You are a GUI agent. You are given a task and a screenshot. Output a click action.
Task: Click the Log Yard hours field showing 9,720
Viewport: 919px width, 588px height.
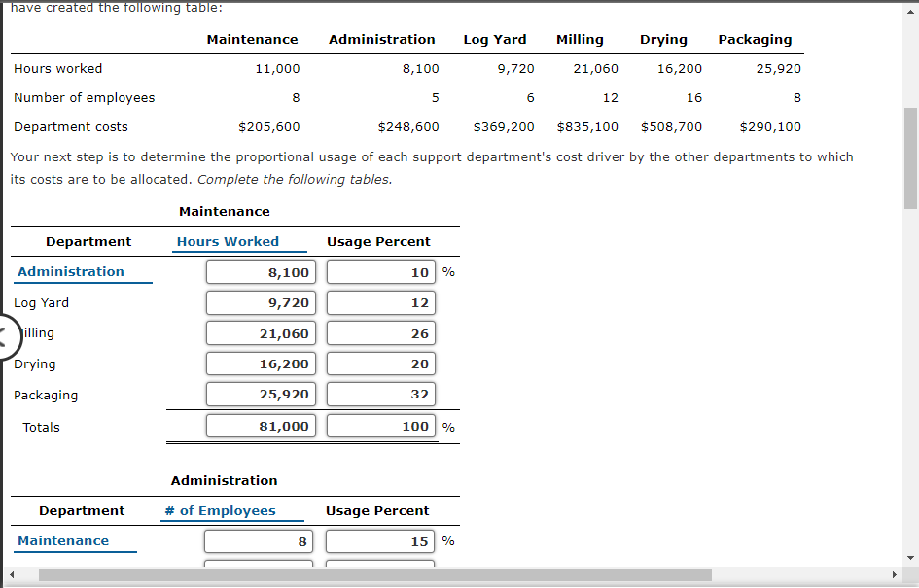[x=261, y=302]
